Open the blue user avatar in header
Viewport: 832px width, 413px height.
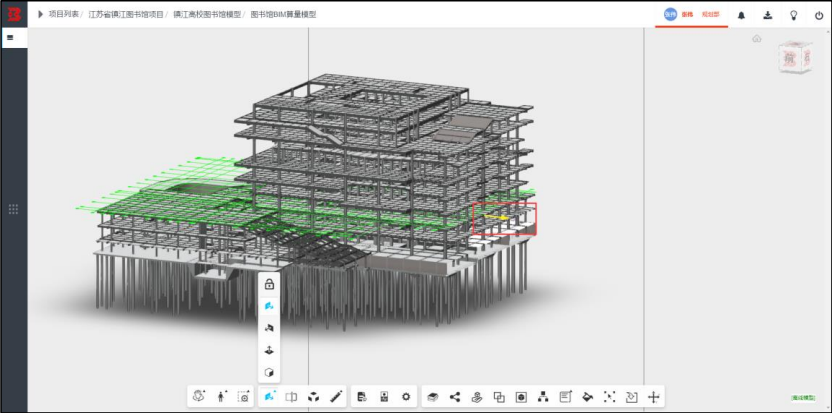(670, 14)
